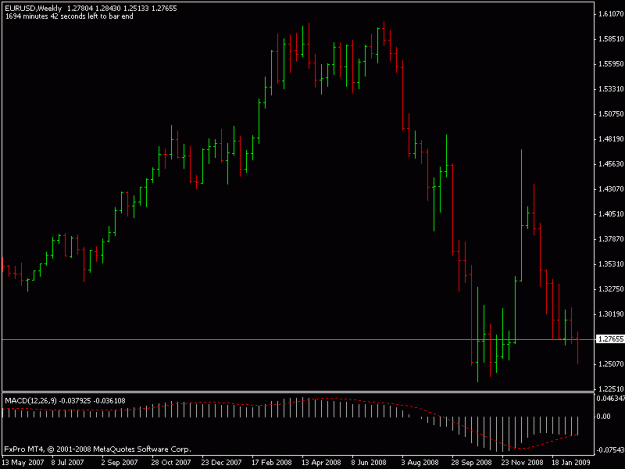
Task: Click the MACD scale value 0.00
Action: click(603, 417)
